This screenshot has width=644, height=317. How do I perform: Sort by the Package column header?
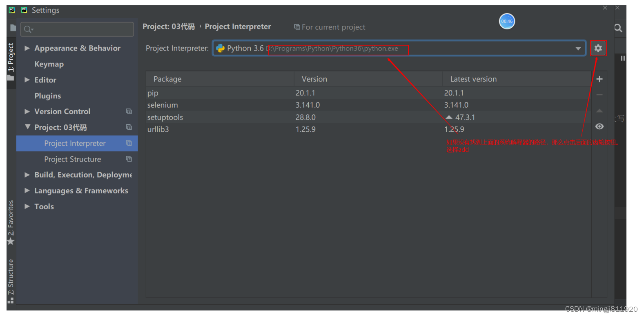(x=220, y=79)
